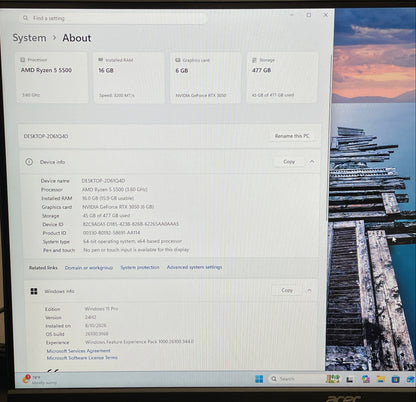Screen dimensions: 416x402
Task: Click the Product ID value text
Action: pos(111,233)
